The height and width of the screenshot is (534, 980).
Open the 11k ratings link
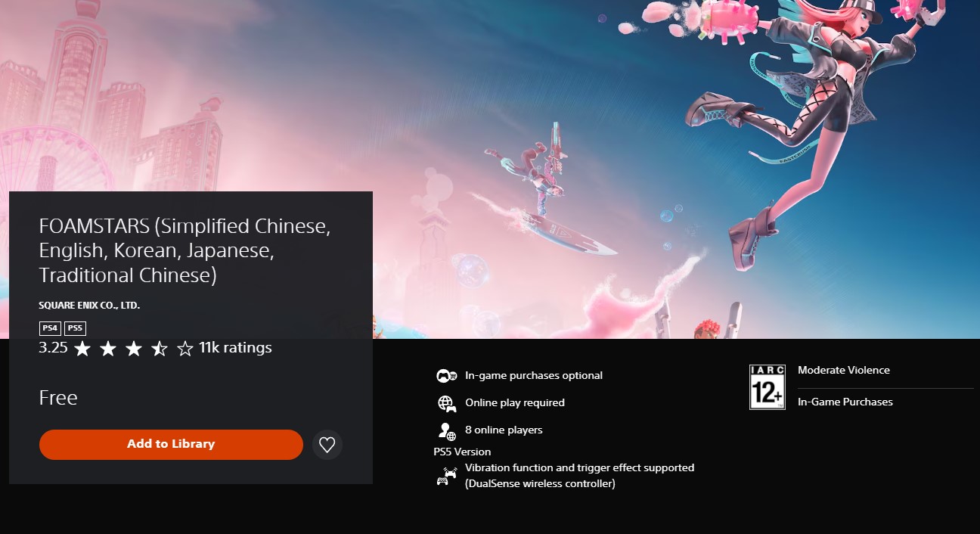(235, 348)
